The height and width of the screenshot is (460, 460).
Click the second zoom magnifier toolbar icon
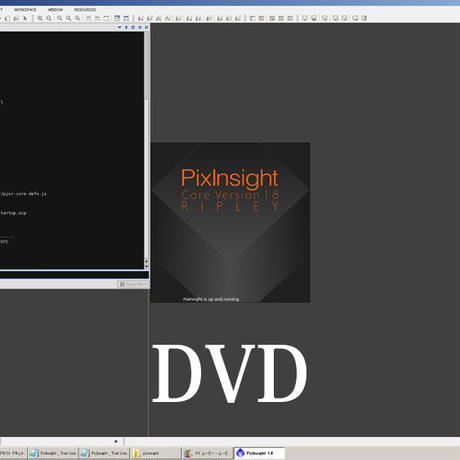click(49, 18)
